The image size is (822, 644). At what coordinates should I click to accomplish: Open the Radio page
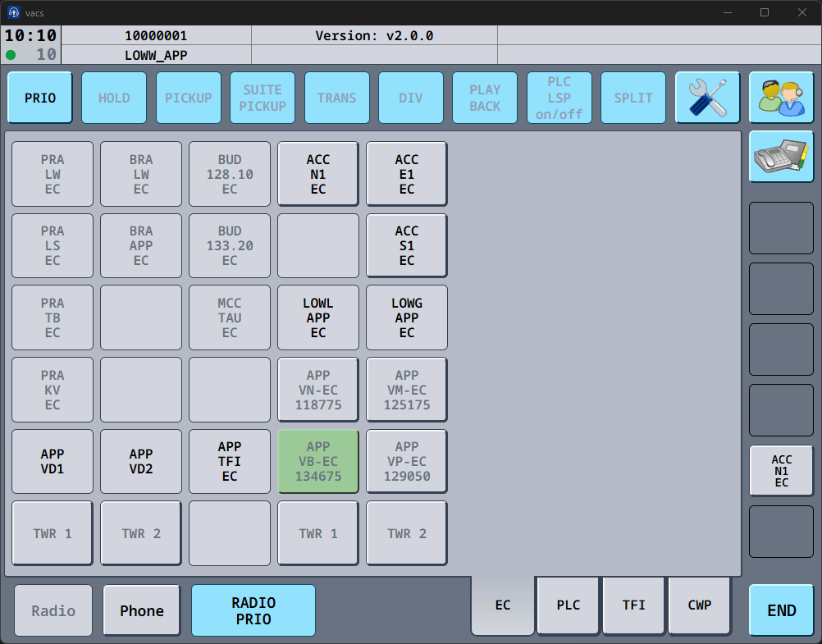53,610
